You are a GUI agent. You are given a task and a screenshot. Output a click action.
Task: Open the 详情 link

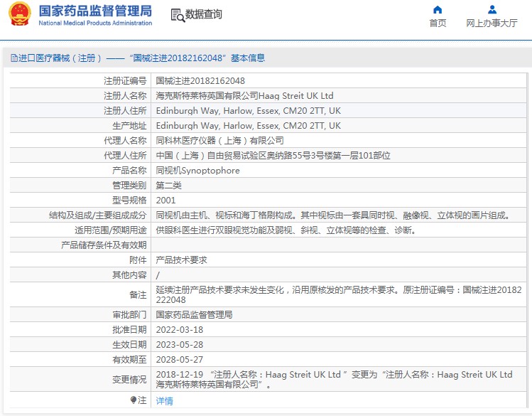[165, 401]
